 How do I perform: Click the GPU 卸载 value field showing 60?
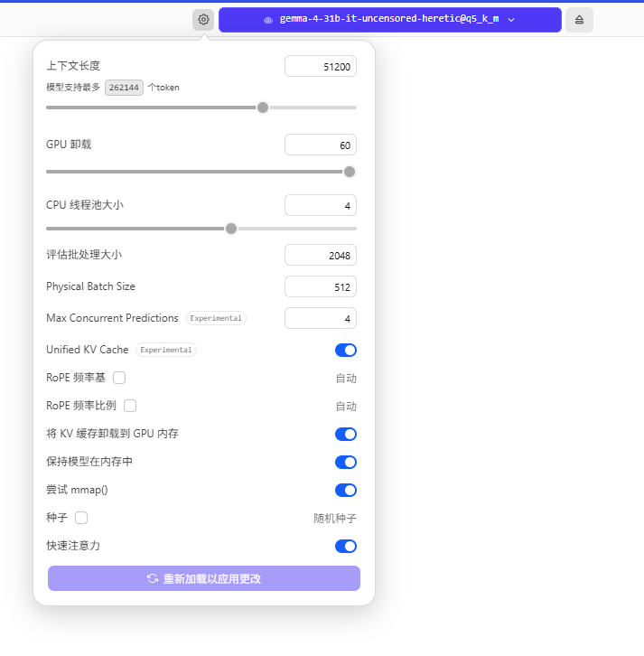pos(321,145)
